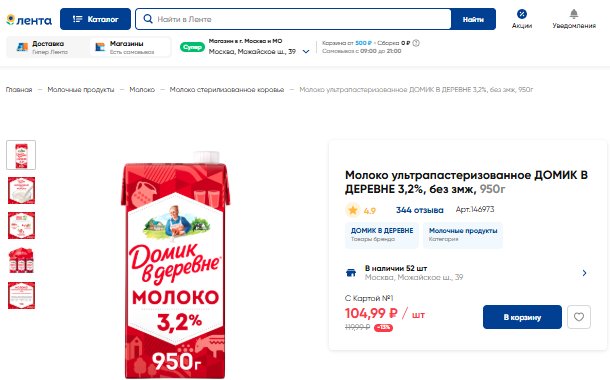Go to Молочные продукты breadcrumb
610x380 pixels.
[81, 89]
